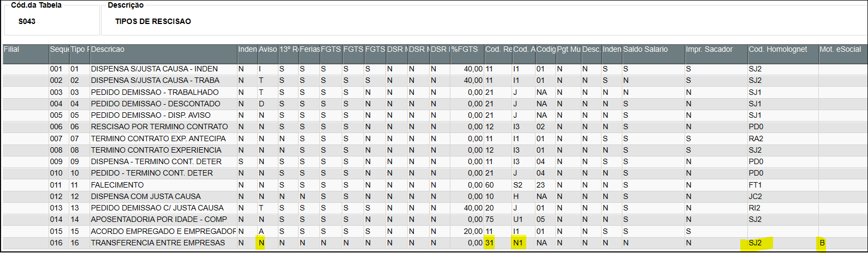Click the Descrição field TIPOS DE RESCISAO
The height and width of the screenshot is (253, 868).
tap(153, 21)
